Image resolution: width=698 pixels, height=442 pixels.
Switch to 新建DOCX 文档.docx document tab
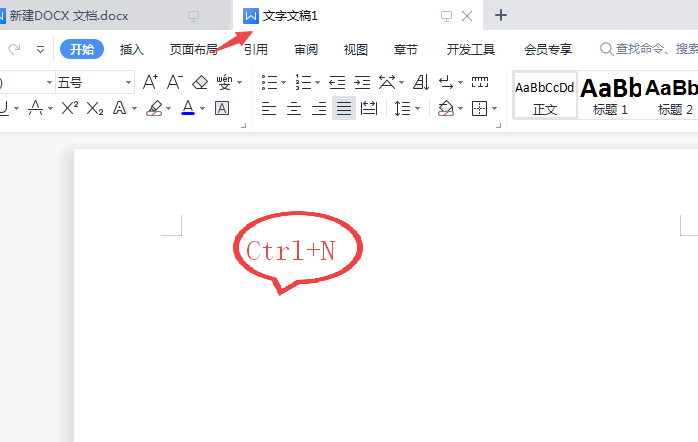[x=68, y=16]
